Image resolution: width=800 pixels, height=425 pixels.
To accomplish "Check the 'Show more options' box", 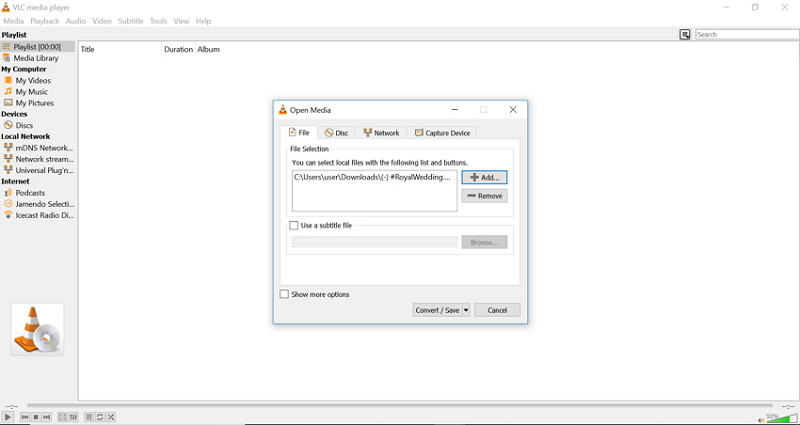I will 285,295.
